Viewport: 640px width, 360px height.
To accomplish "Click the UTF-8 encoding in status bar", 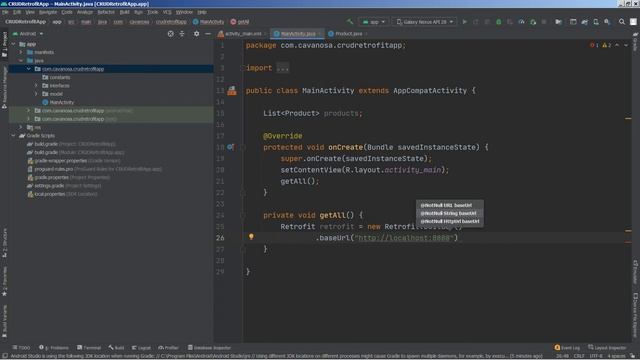I will (x=596, y=356).
